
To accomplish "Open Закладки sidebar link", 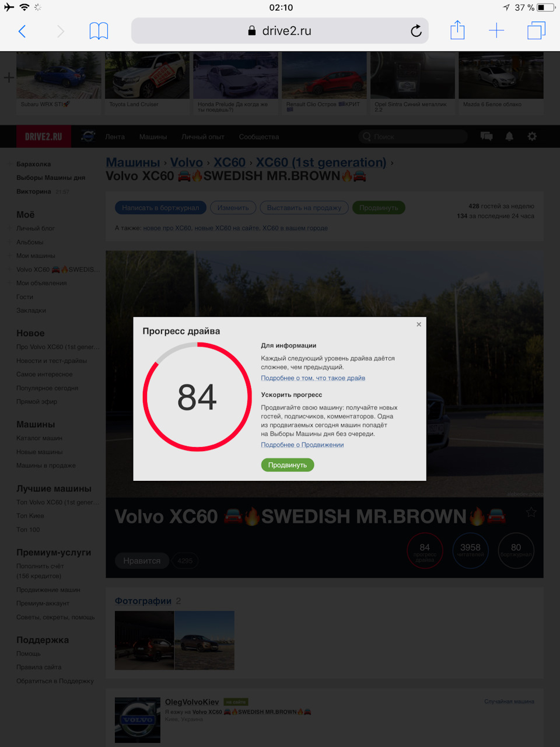I will tap(31, 310).
